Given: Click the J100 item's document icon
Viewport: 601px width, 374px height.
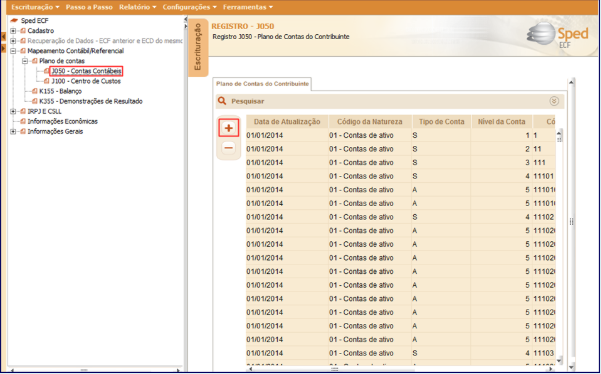Looking at the screenshot, I should (x=46, y=81).
